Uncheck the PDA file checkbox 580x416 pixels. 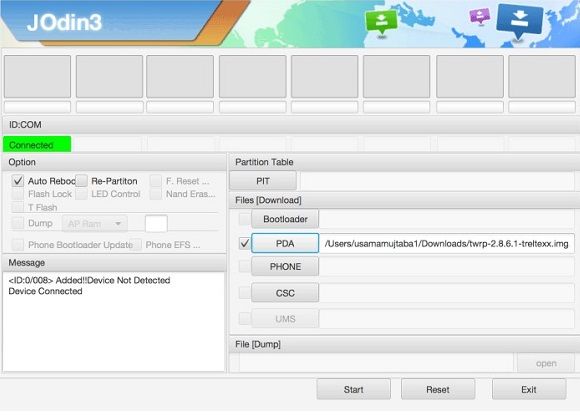[245, 243]
